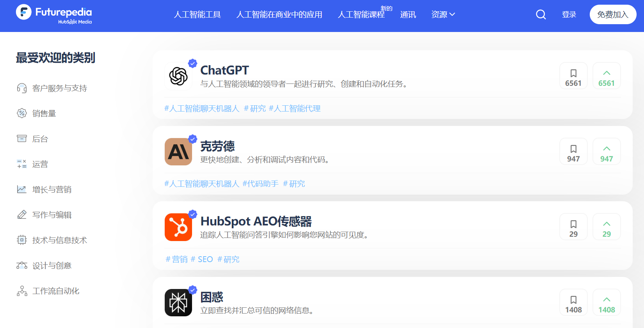Open the 困惑 title link

click(212, 297)
